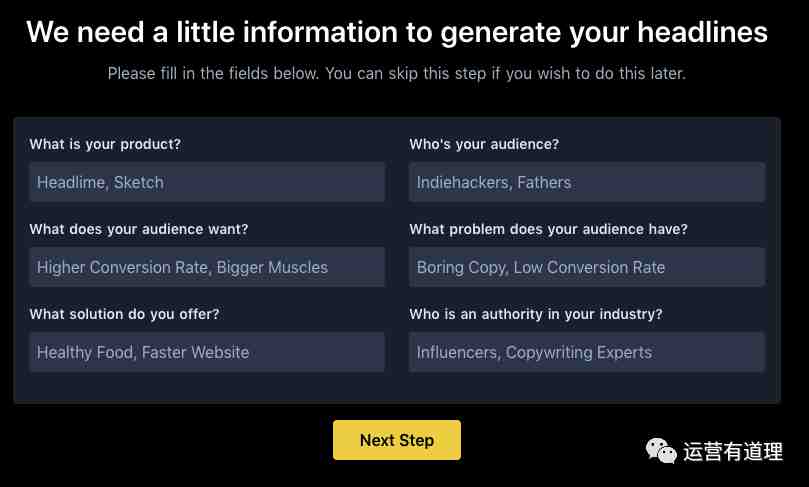Select the audience problem field showing 'Boring Copy'

pyautogui.click(x=587, y=267)
